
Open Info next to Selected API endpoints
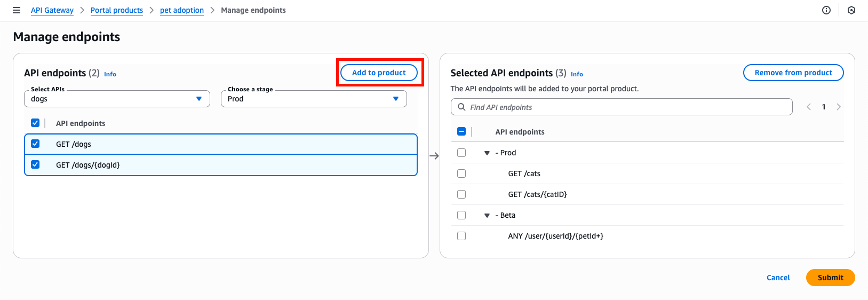577,74
